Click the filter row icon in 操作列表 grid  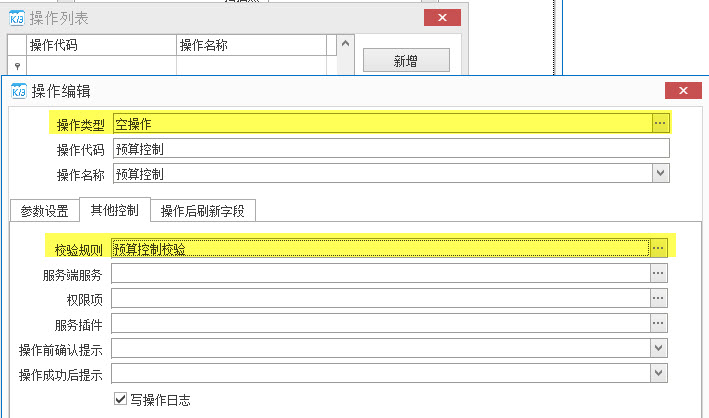[17, 65]
